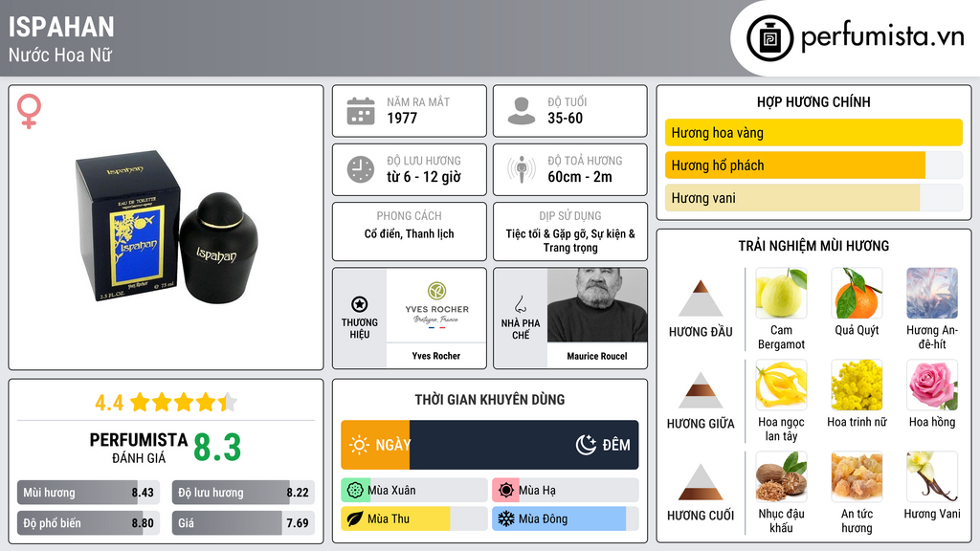This screenshot has width=980, height=551.
Task: Click the Giá 7.69 rating bar
Action: pyautogui.click(x=243, y=523)
